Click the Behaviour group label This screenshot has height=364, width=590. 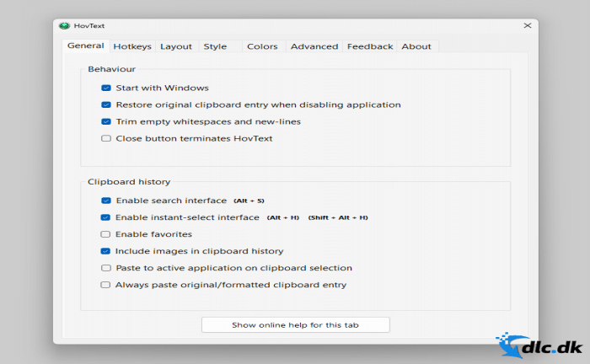[x=112, y=69]
